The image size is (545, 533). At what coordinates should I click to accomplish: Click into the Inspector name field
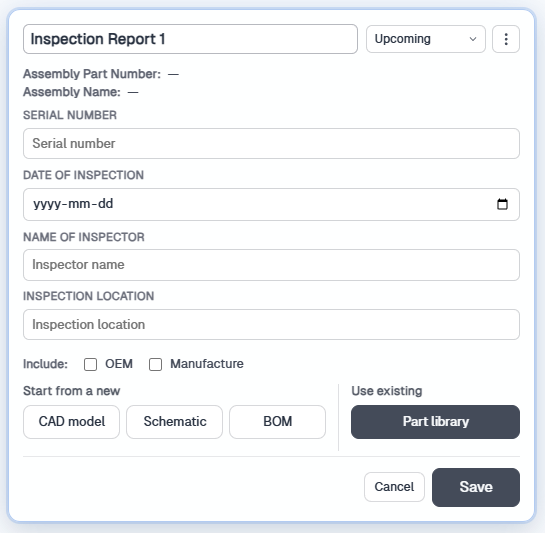click(x=271, y=265)
